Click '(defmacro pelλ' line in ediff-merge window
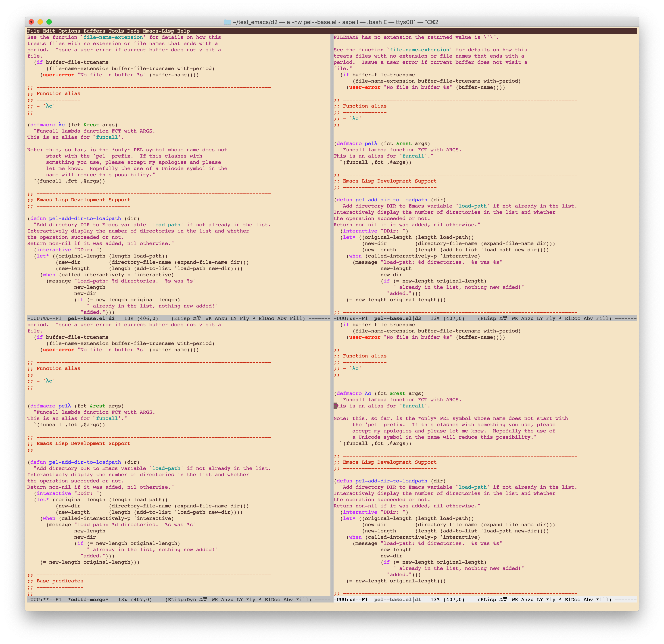Screen dimensions: 664x644 click(75, 406)
